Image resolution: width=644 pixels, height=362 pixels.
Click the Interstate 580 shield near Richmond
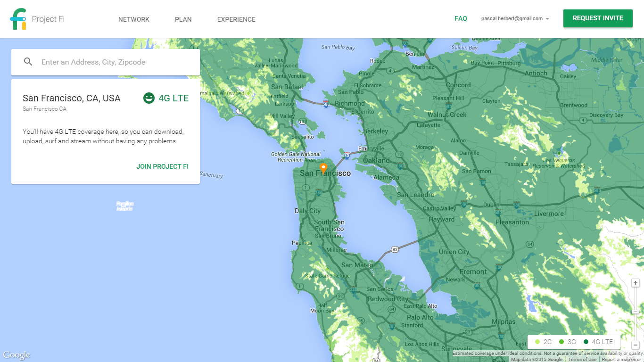(326, 103)
